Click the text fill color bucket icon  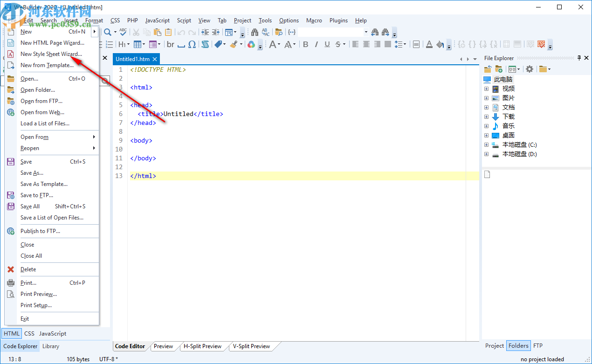[440, 44]
